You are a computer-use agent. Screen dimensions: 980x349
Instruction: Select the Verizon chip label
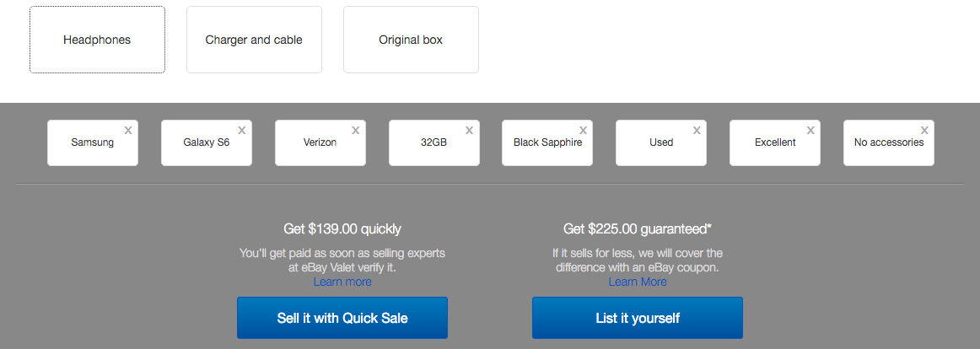tap(320, 143)
